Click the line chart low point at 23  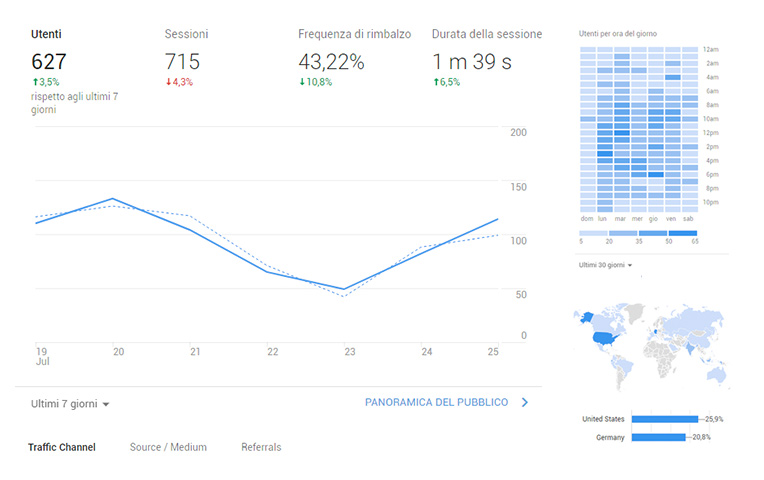(344, 289)
